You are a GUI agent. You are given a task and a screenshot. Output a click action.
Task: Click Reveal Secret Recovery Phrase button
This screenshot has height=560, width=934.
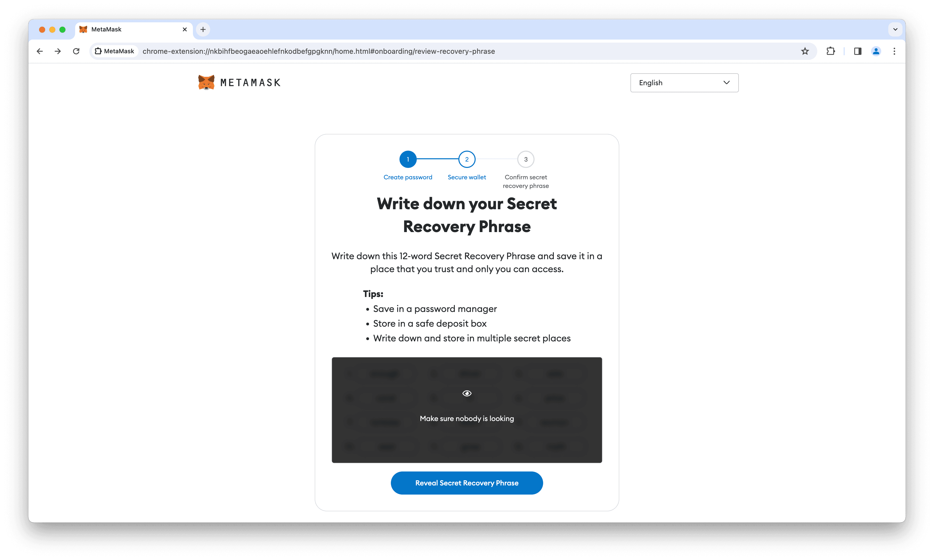467,483
